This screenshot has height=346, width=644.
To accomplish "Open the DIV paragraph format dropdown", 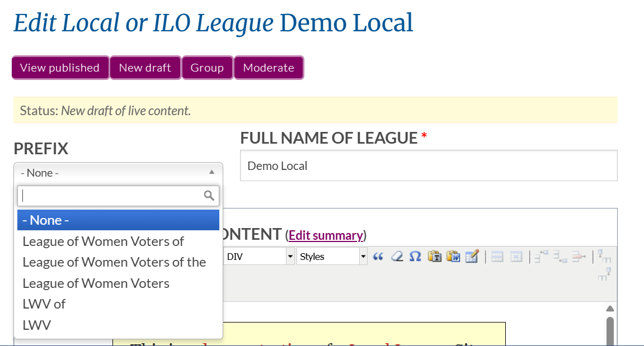I will (x=289, y=255).
